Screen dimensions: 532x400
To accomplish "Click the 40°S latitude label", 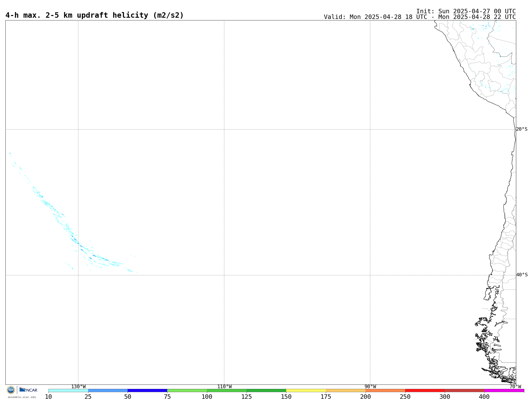I will pyautogui.click(x=522, y=275).
